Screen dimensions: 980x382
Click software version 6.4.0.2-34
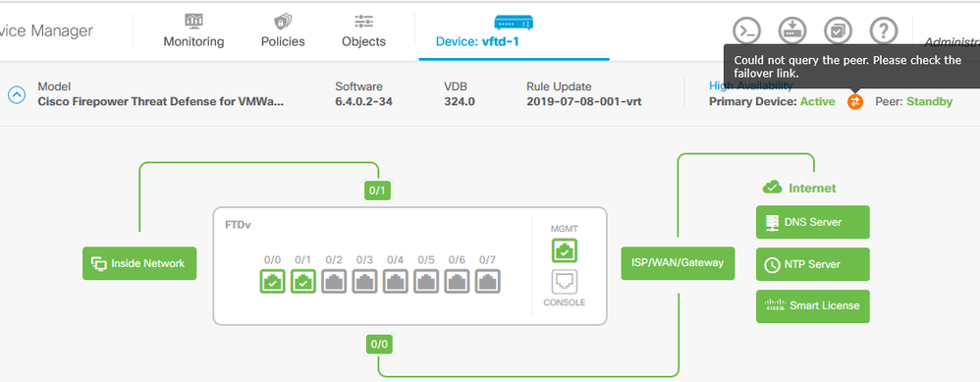(363, 101)
